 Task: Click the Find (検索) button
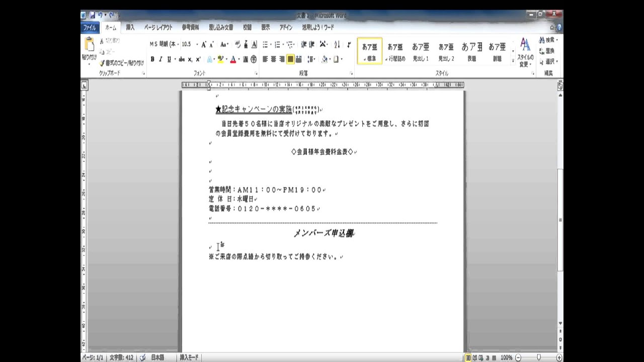coord(548,40)
